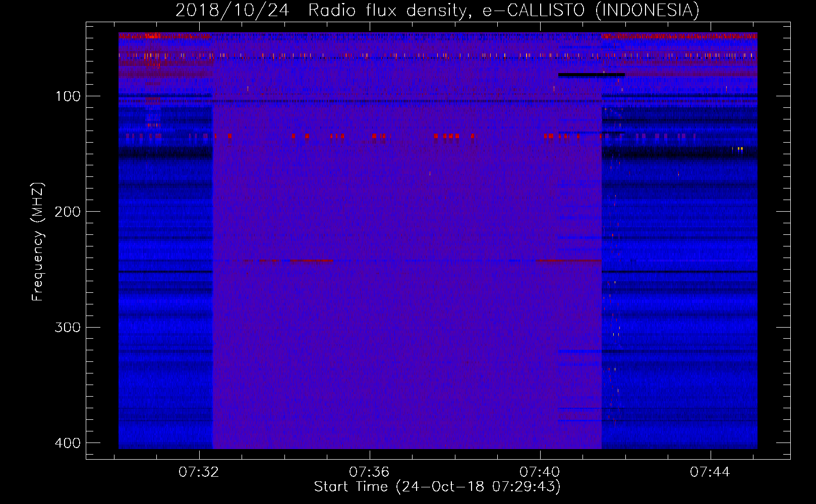Click the plot title '2018/10/24 Radio flux density, e-CALLISTO (INDONESIA)'
The image size is (816, 504).
pyautogui.click(x=437, y=10)
